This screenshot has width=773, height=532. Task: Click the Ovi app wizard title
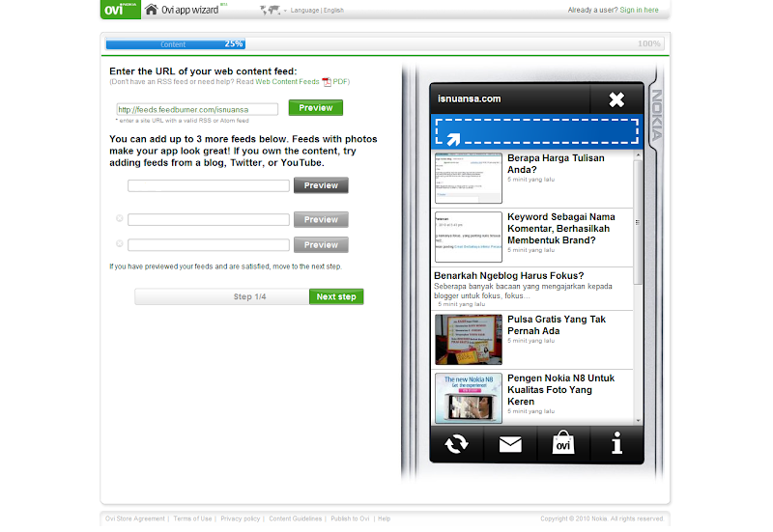tap(189, 10)
